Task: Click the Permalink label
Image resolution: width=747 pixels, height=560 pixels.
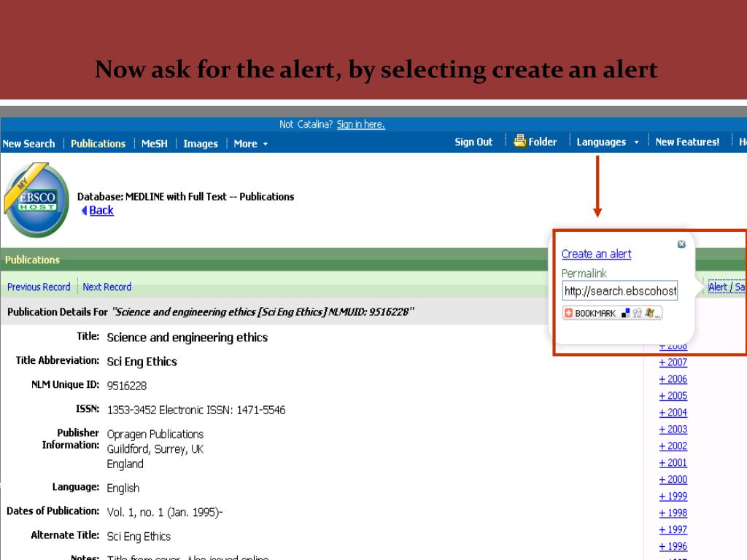Action: [584, 273]
